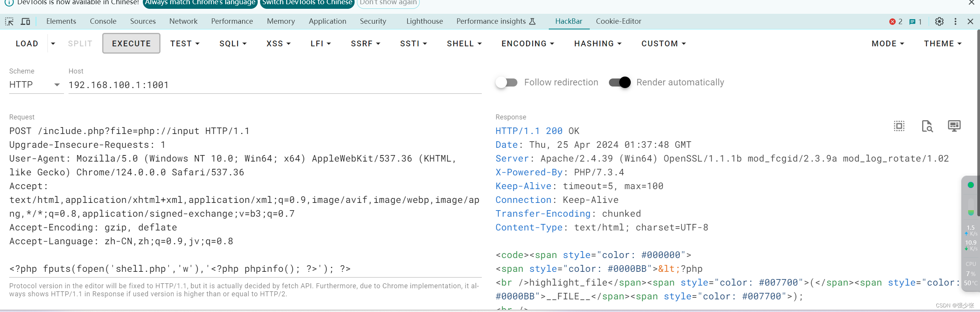Image resolution: width=980 pixels, height=312 pixels.
Task: Click the Host input field
Action: tap(275, 85)
